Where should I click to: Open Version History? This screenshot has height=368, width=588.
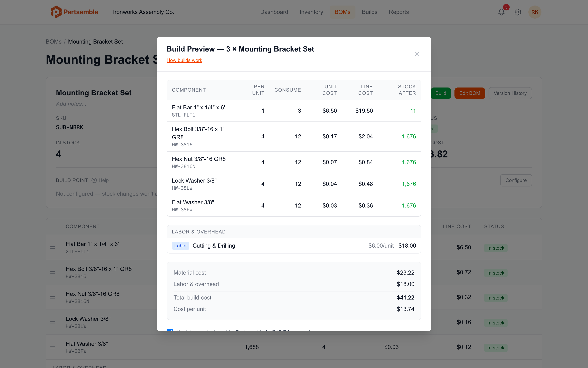click(x=510, y=93)
